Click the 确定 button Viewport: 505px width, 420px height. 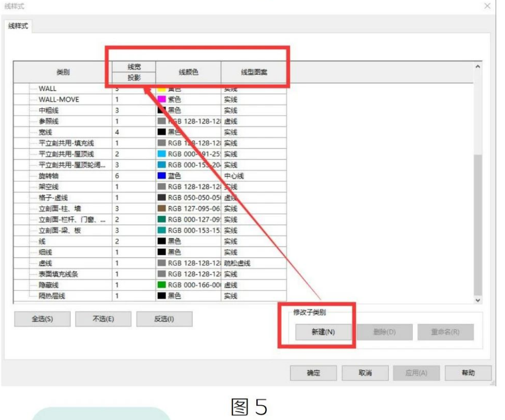coord(313,373)
